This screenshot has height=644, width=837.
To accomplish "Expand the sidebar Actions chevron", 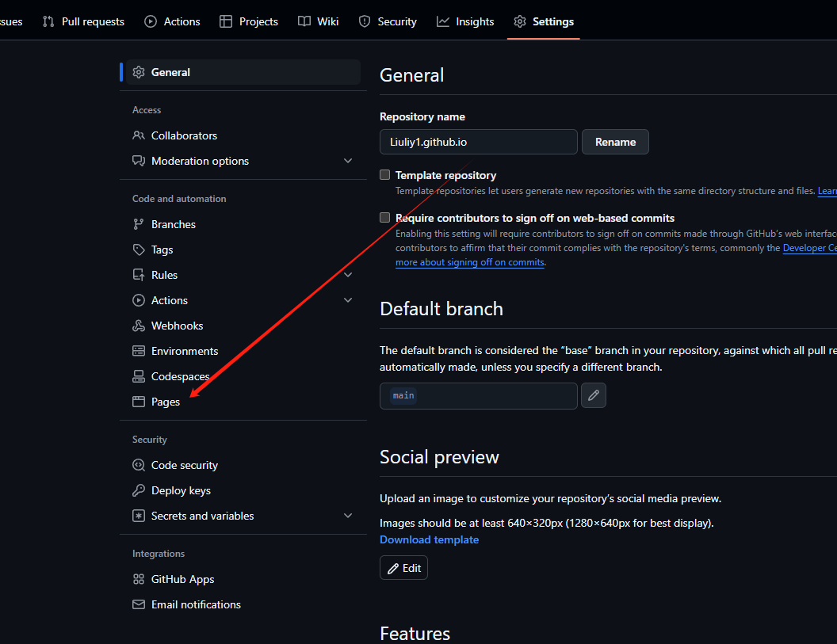I will [x=348, y=300].
